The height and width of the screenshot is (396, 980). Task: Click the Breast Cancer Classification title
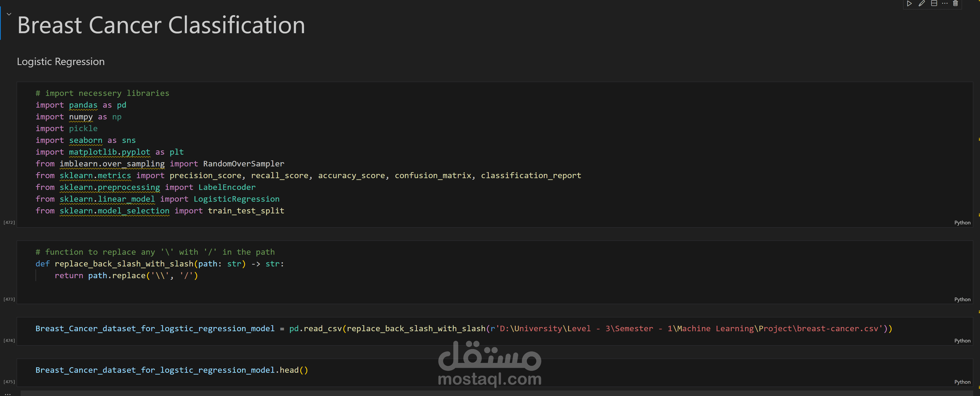click(x=161, y=25)
